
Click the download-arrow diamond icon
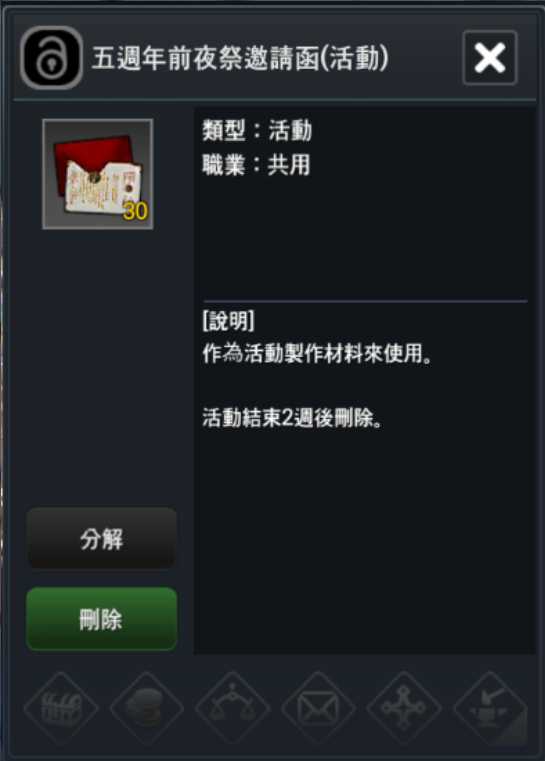(x=490, y=708)
